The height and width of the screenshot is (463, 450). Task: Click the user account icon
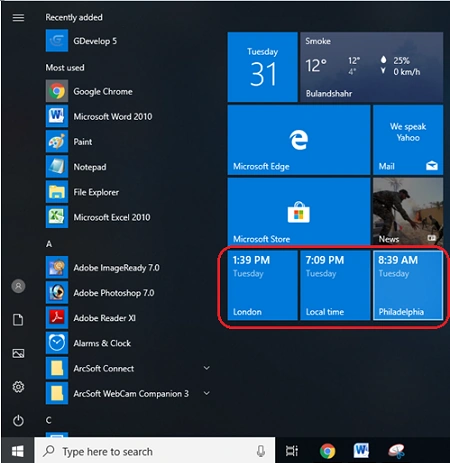[x=18, y=286]
